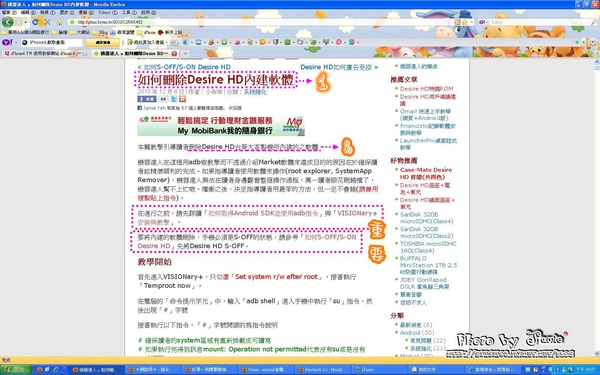The image size is (600, 375).
Task: Click the pink circle icon on Yahoo toolbar
Action: pyautogui.click(x=339, y=42)
